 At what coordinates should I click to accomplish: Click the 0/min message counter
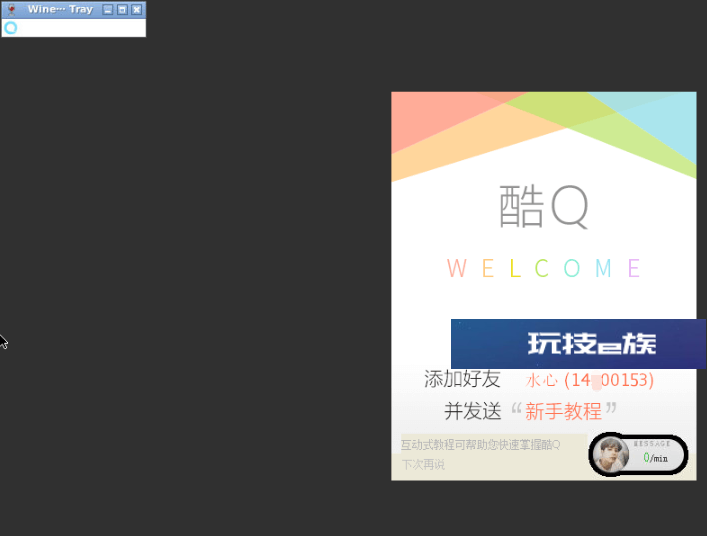click(656, 458)
